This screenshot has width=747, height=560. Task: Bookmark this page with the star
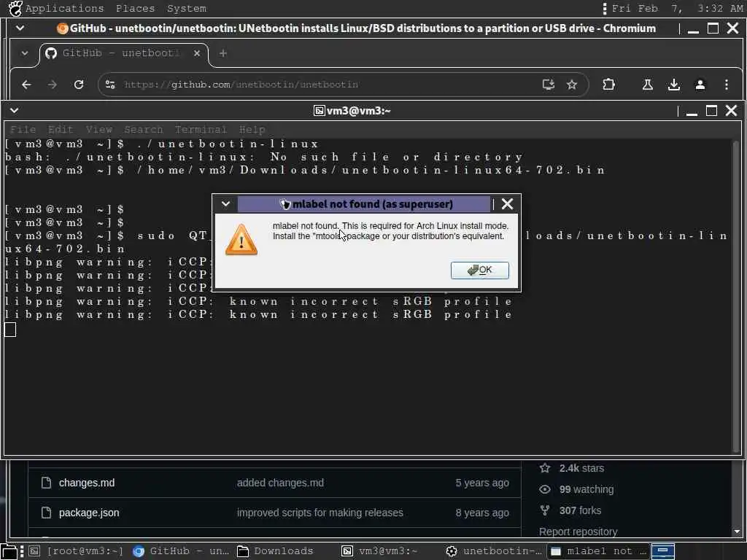[x=572, y=85]
